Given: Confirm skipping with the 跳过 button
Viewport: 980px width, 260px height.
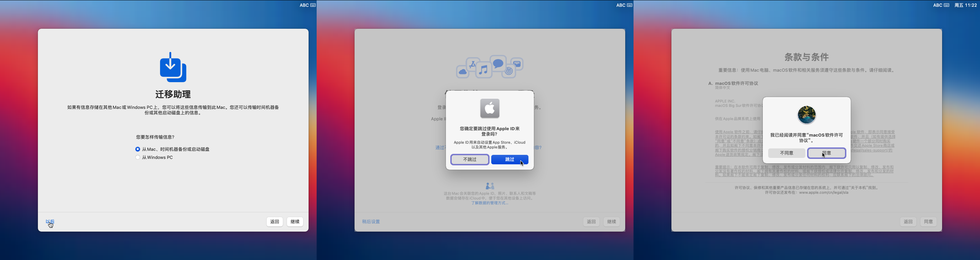Looking at the screenshot, I should pyautogui.click(x=509, y=160).
